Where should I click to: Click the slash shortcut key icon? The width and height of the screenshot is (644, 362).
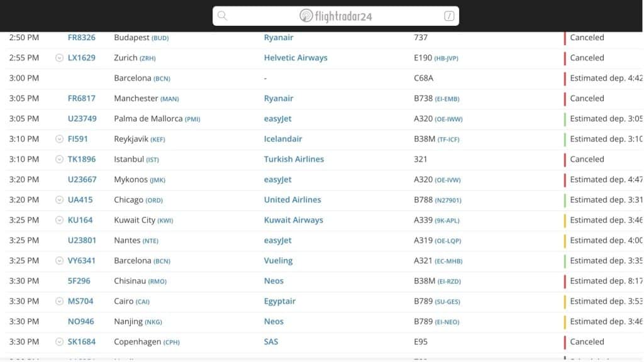[449, 16]
